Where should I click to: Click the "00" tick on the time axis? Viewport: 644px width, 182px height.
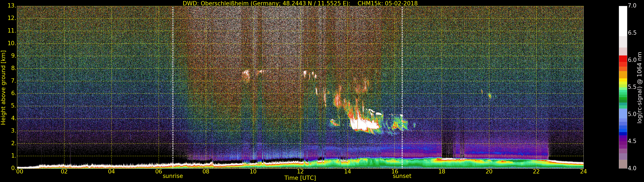(x=20, y=172)
